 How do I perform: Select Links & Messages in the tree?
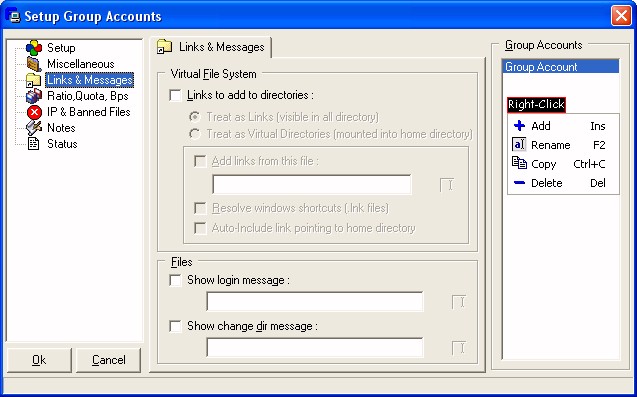(89, 80)
